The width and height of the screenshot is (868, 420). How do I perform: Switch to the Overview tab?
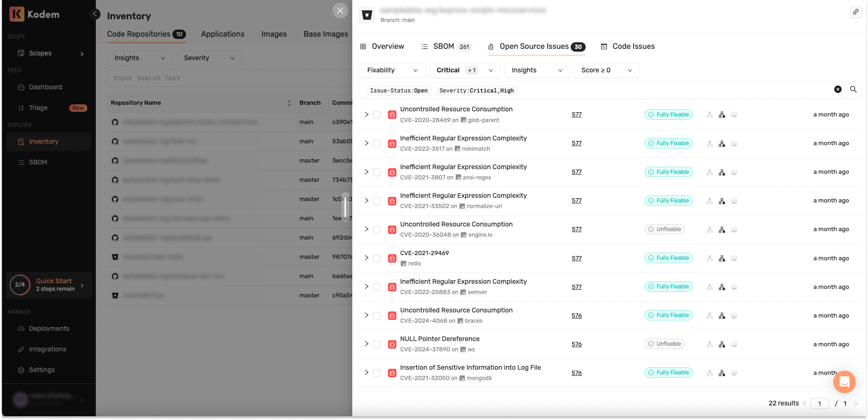(x=382, y=46)
